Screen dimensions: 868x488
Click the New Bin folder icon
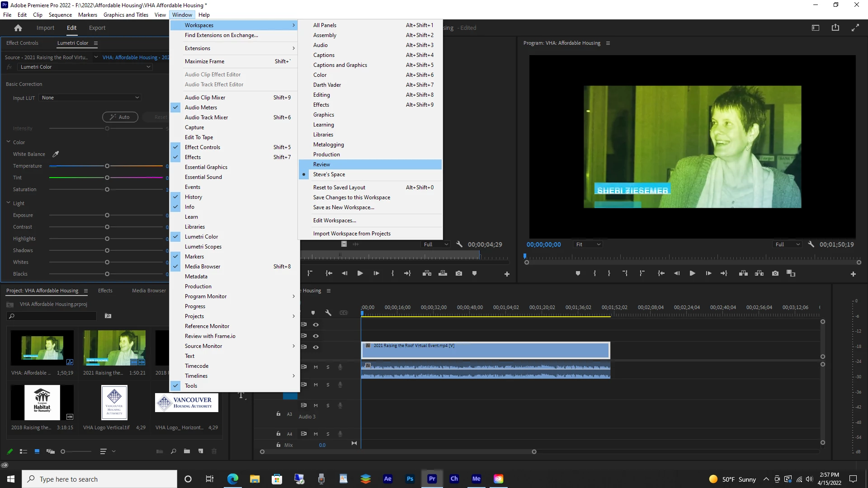pyautogui.click(x=187, y=451)
